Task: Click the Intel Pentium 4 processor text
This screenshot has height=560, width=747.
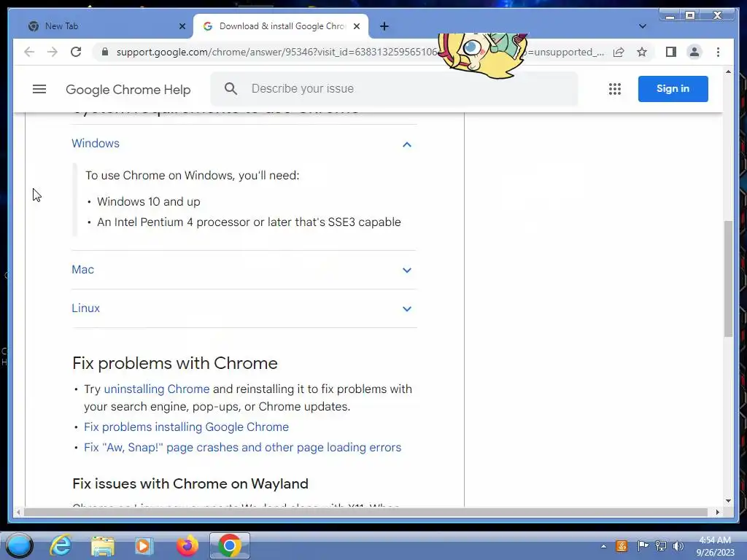Action: click(x=249, y=222)
